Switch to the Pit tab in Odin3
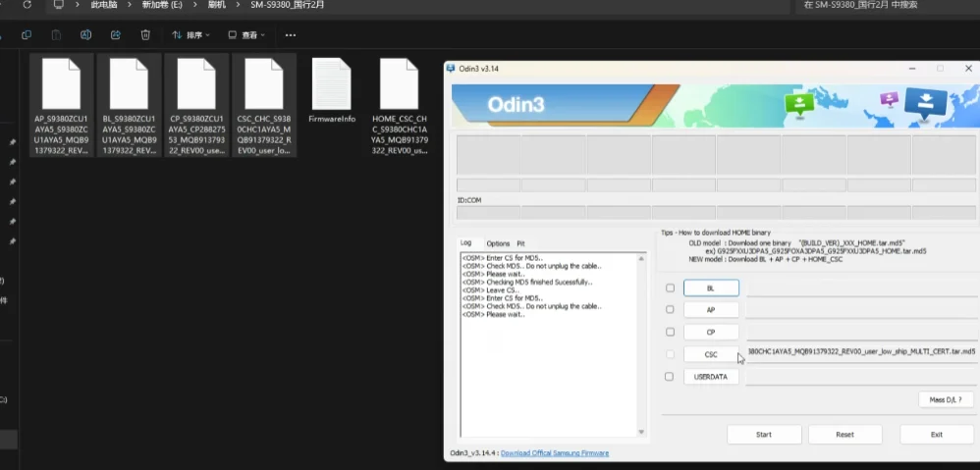 [x=520, y=243]
